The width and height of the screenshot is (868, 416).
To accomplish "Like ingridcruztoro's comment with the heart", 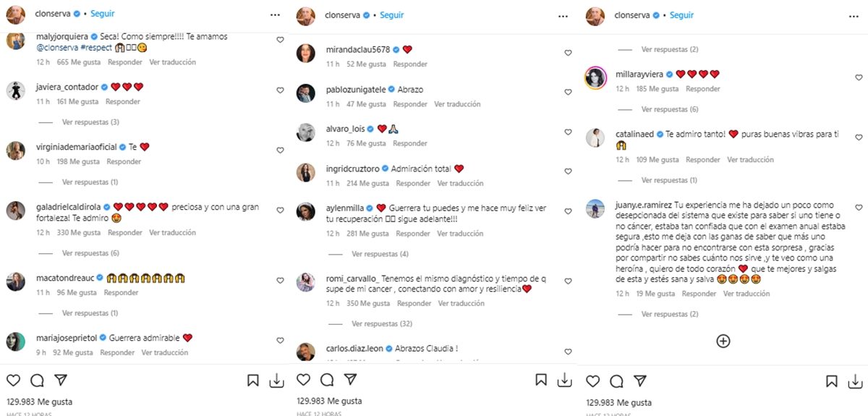I will tap(568, 172).
